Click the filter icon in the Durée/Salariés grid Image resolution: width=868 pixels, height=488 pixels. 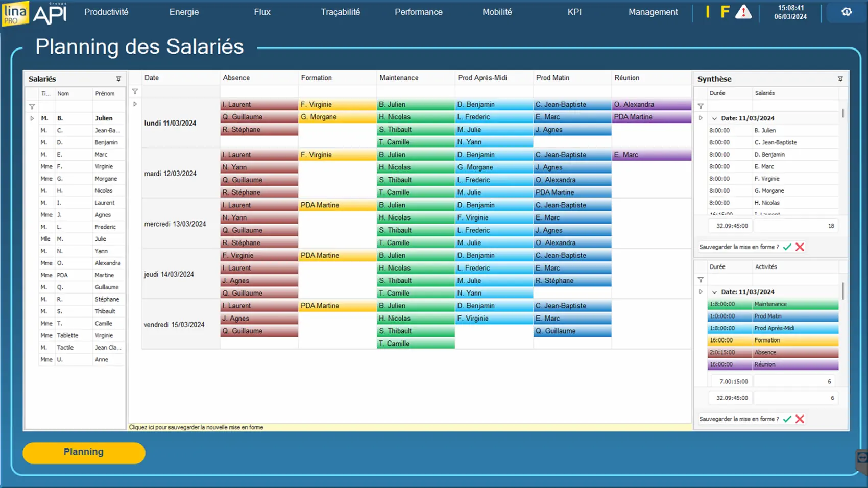[x=701, y=106]
